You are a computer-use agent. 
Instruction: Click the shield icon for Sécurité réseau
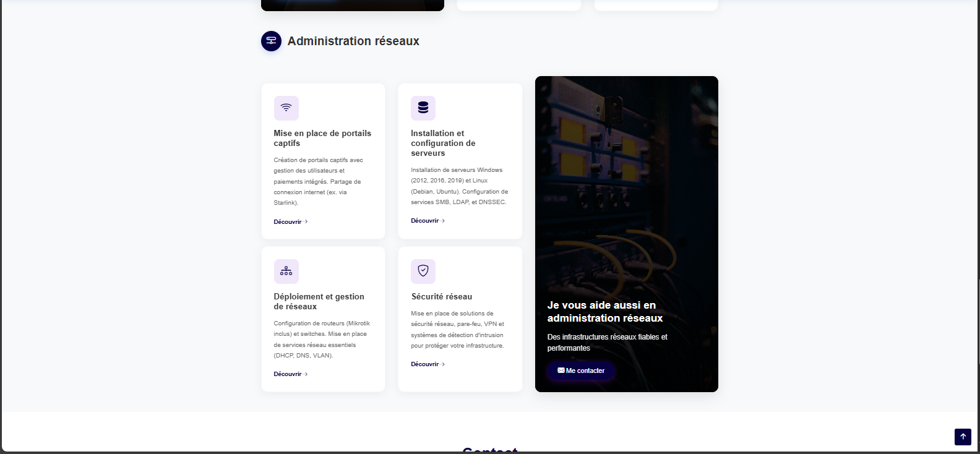pos(423,271)
